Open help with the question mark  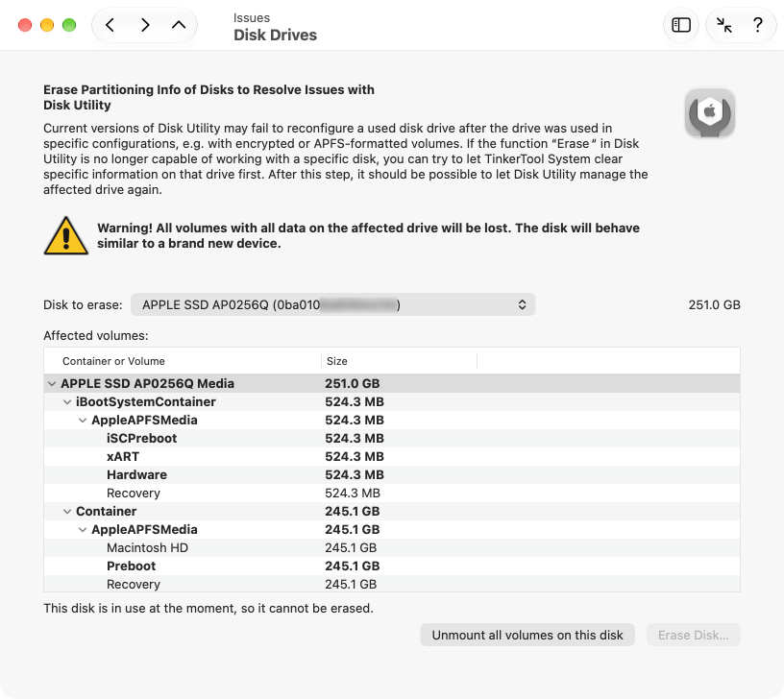pyautogui.click(x=757, y=25)
